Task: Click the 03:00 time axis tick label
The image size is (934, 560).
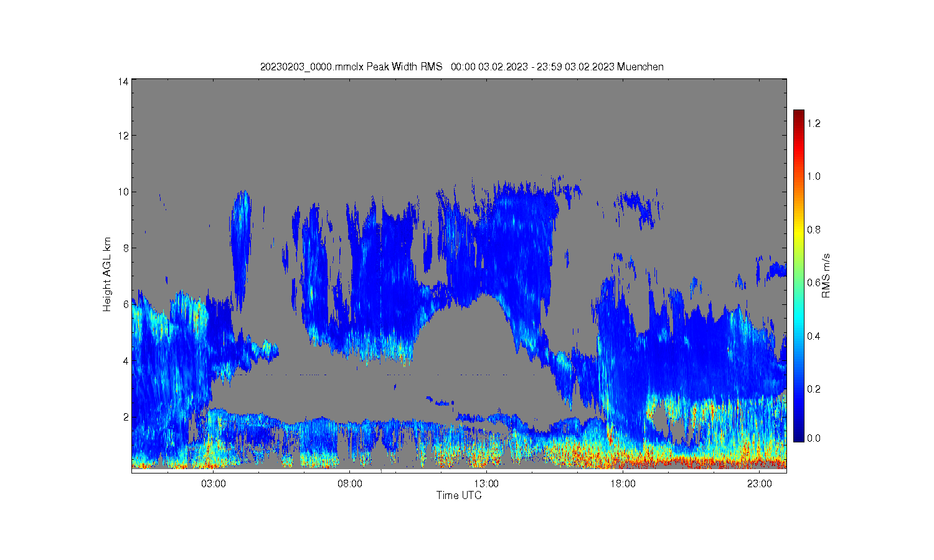Action: [x=214, y=483]
